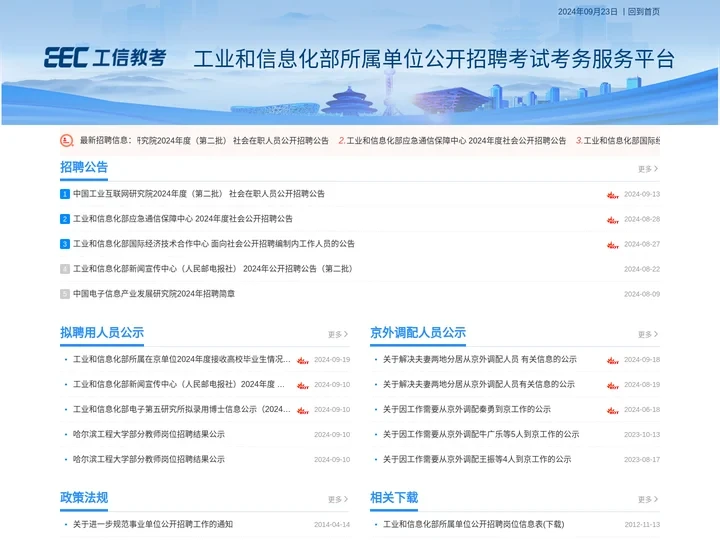Click HOT icon beside 调配秦勇到京工作 notice
Screen dimensions: 720x540
tap(613, 410)
